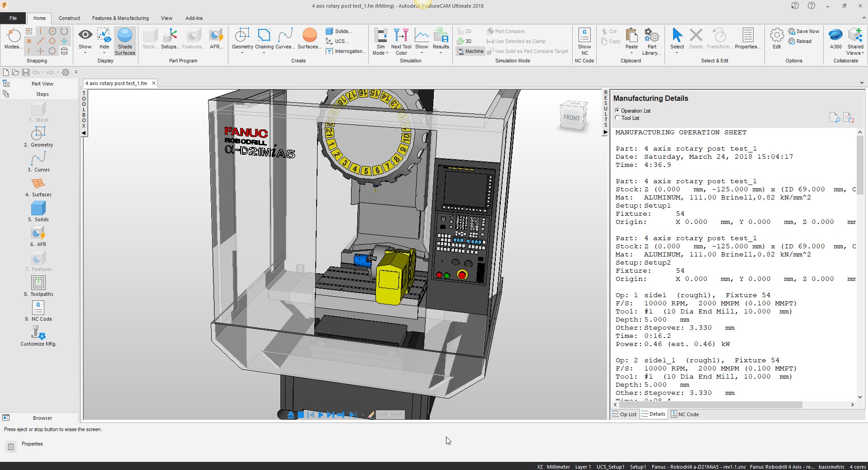The width and height of the screenshot is (868, 470).
Task: Open the Surfaces tool in ribbon
Action: [309, 39]
